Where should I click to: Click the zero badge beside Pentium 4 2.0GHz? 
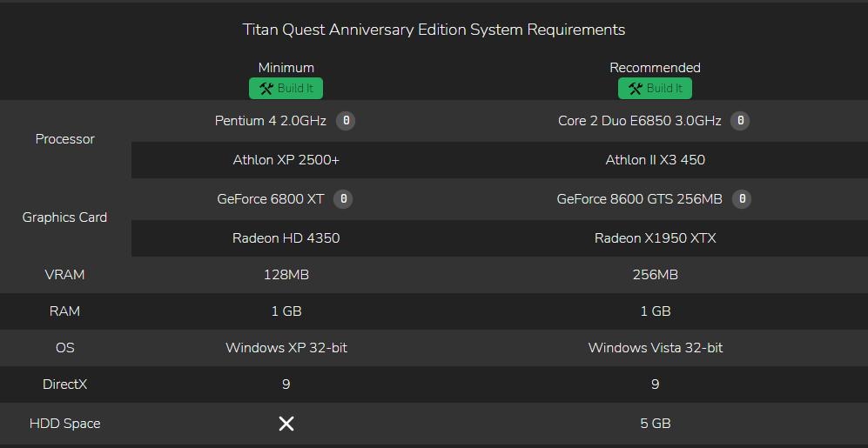[x=346, y=121]
